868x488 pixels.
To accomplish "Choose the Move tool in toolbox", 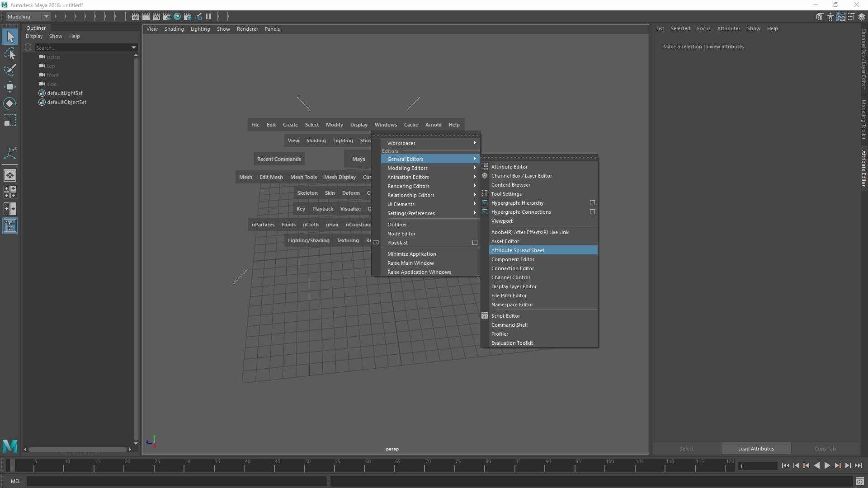I will pyautogui.click(x=10, y=87).
